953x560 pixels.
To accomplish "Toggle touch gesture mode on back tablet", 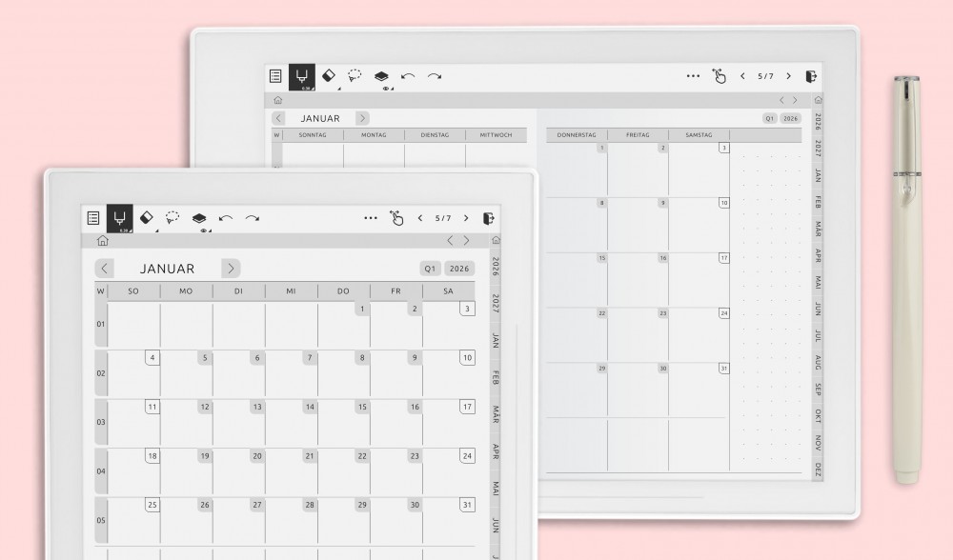I will pyautogui.click(x=720, y=76).
